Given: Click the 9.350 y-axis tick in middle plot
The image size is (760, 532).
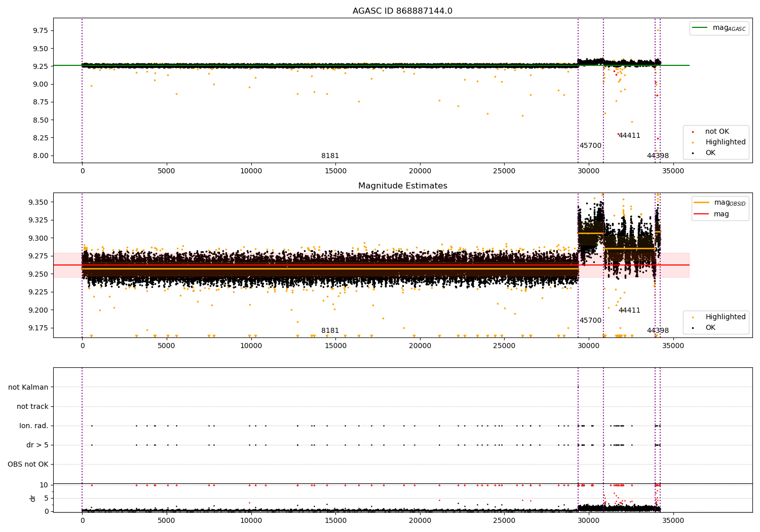Looking at the screenshot, I should 39,202.
